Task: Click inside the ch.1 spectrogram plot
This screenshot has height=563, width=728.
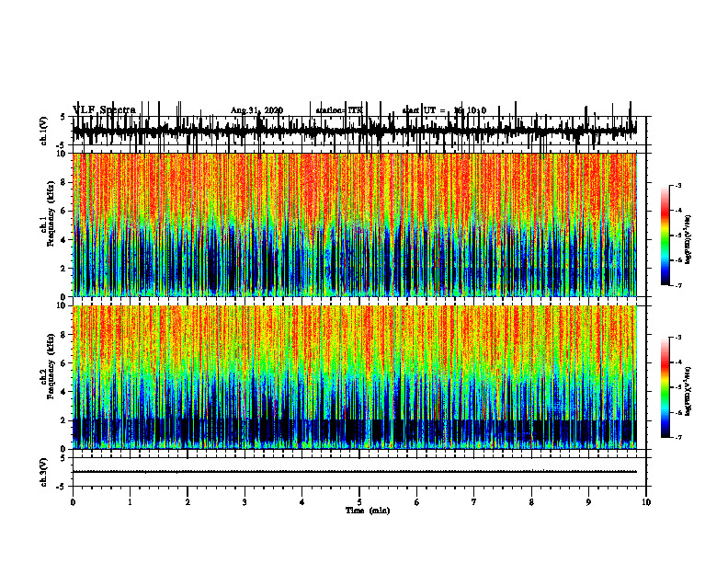Action: [355, 224]
